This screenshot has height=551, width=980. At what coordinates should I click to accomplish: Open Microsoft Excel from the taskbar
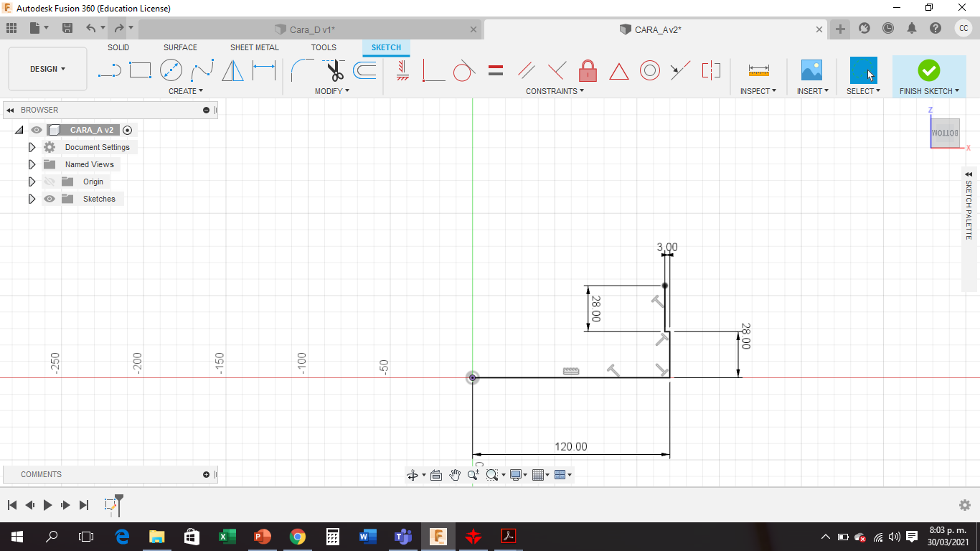coord(227,537)
